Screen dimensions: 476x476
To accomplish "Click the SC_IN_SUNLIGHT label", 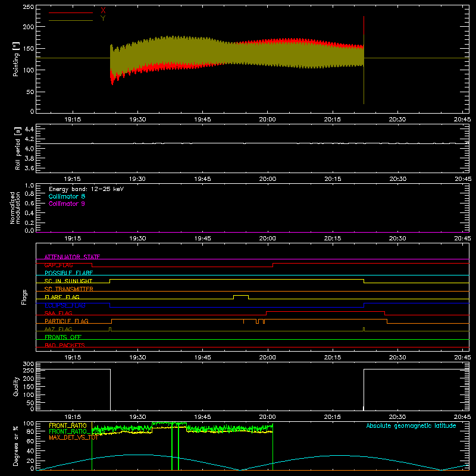I will point(68,281).
